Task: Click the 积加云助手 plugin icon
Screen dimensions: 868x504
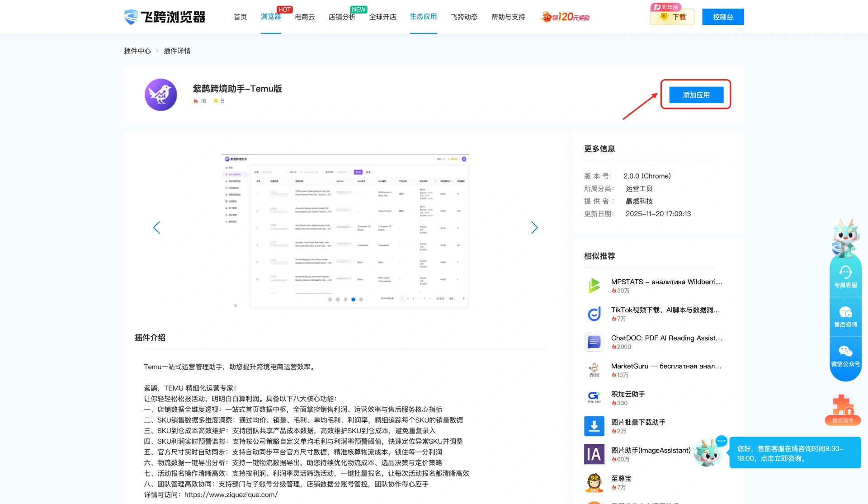Action: (x=594, y=398)
